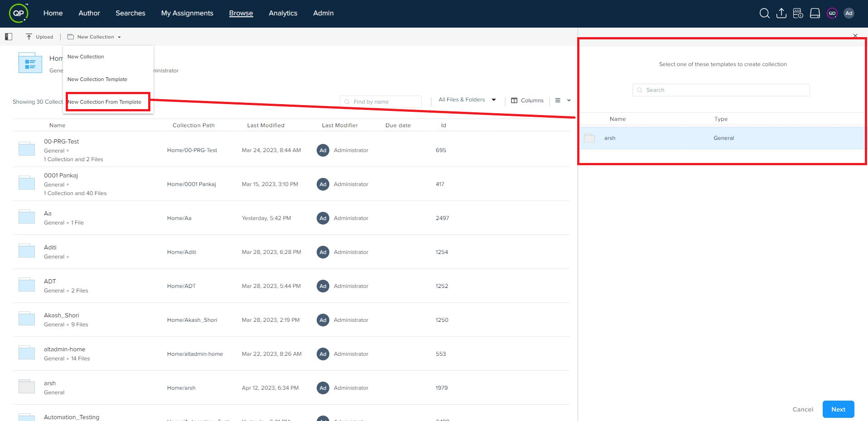Open the ADT collection
Viewport: 868px width, 421px height.
coord(50,281)
